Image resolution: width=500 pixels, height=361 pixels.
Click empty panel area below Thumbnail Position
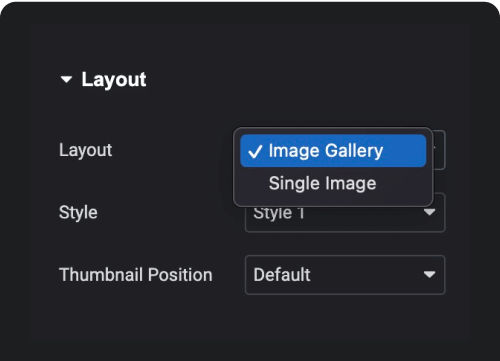[x=250, y=318]
